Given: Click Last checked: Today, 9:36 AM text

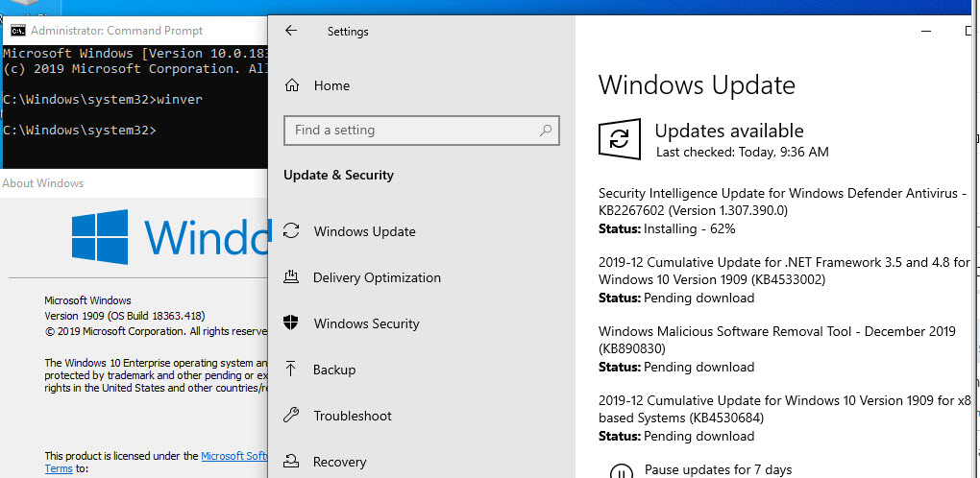Looking at the screenshot, I should (743, 152).
